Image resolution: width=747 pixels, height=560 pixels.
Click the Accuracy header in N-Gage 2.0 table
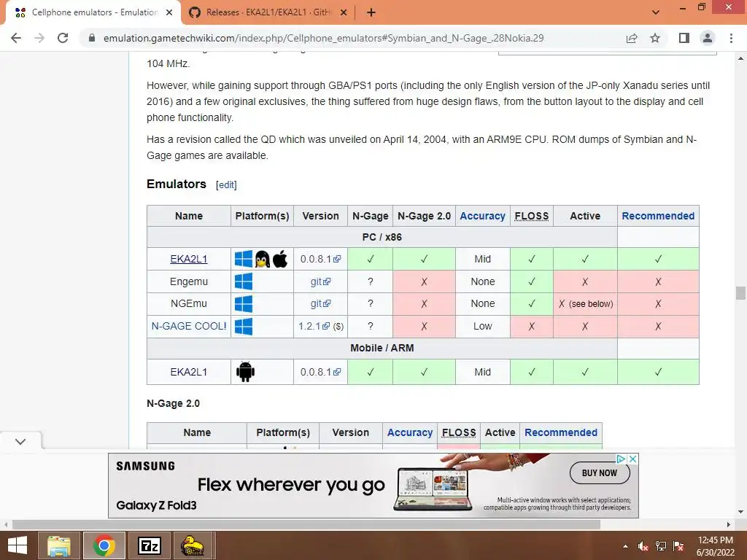coord(410,432)
